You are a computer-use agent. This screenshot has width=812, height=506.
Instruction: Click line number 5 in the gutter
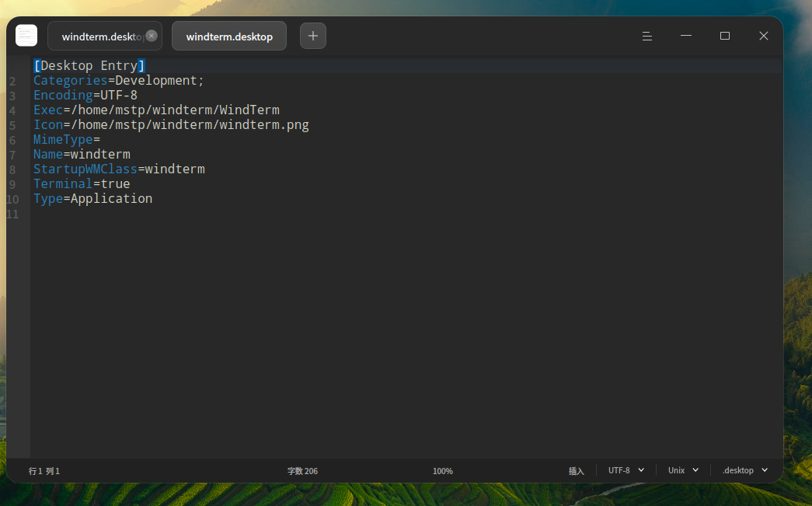(x=12, y=126)
